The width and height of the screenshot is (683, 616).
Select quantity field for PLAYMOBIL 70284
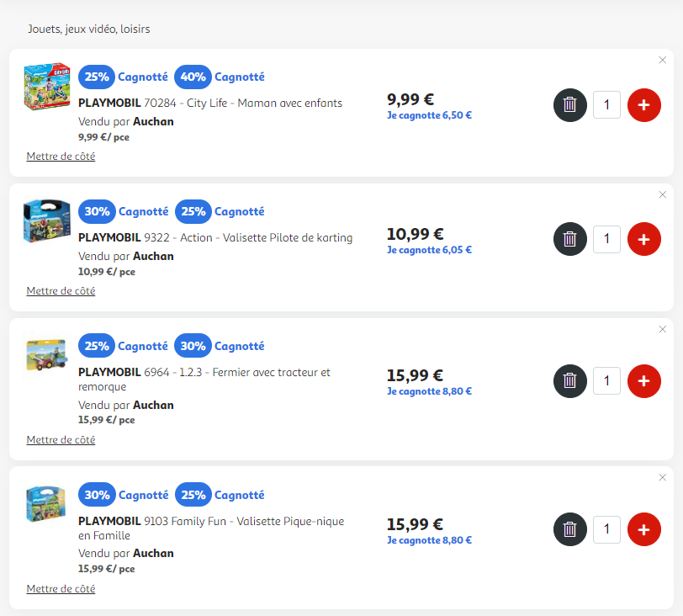click(606, 105)
